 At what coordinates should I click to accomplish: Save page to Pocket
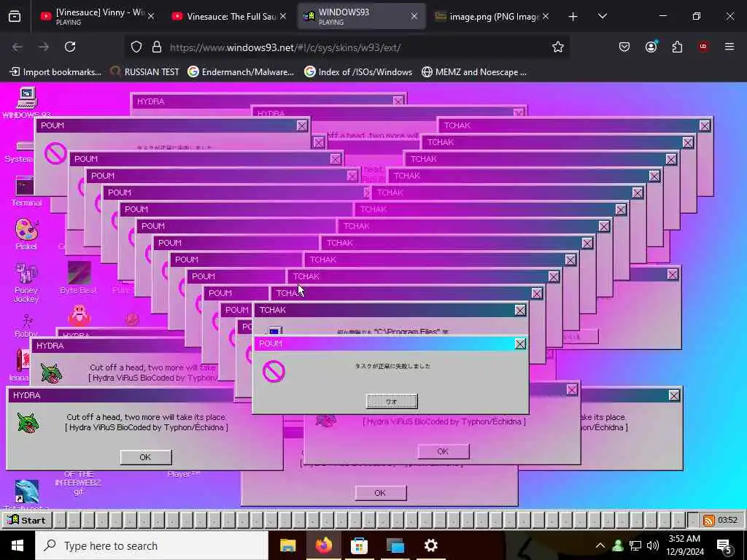point(624,47)
